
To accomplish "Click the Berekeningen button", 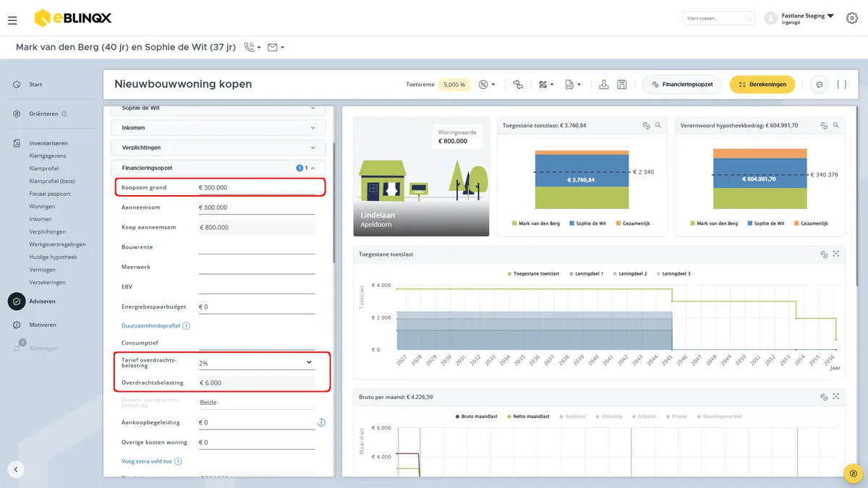I will [762, 85].
